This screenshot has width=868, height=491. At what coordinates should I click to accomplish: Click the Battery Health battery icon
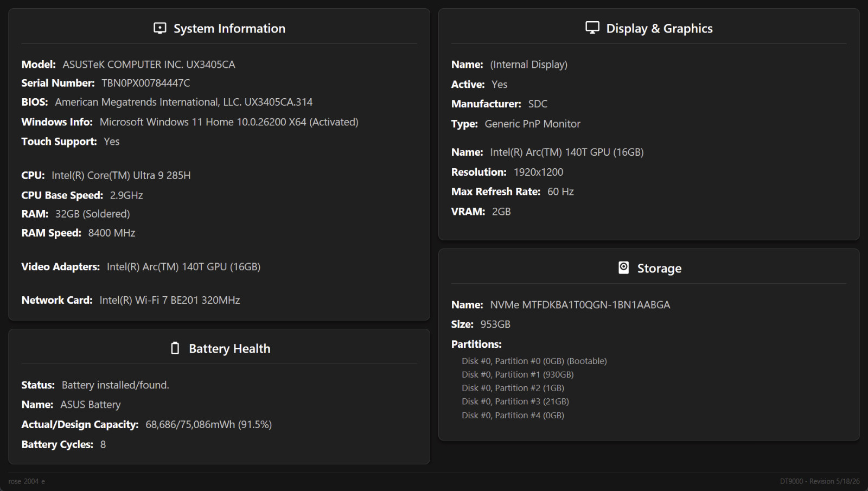coord(175,348)
